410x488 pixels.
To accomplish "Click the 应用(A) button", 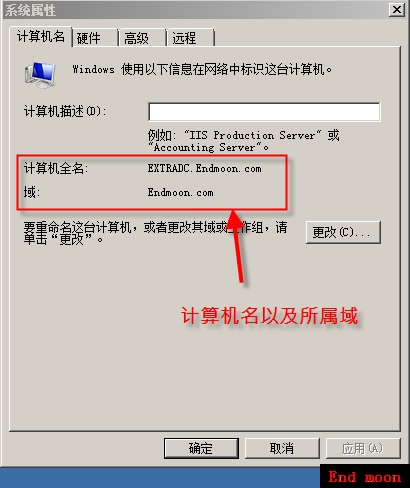I will click(x=363, y=448).
